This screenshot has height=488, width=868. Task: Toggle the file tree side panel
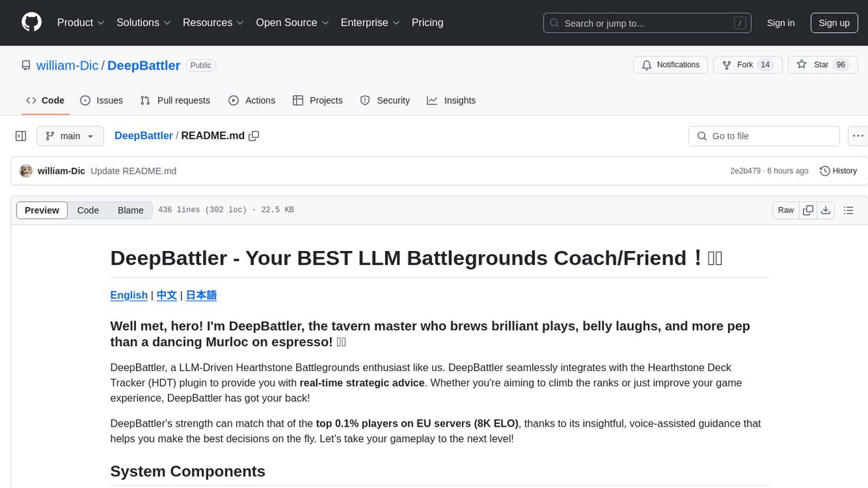pos(21,136)
